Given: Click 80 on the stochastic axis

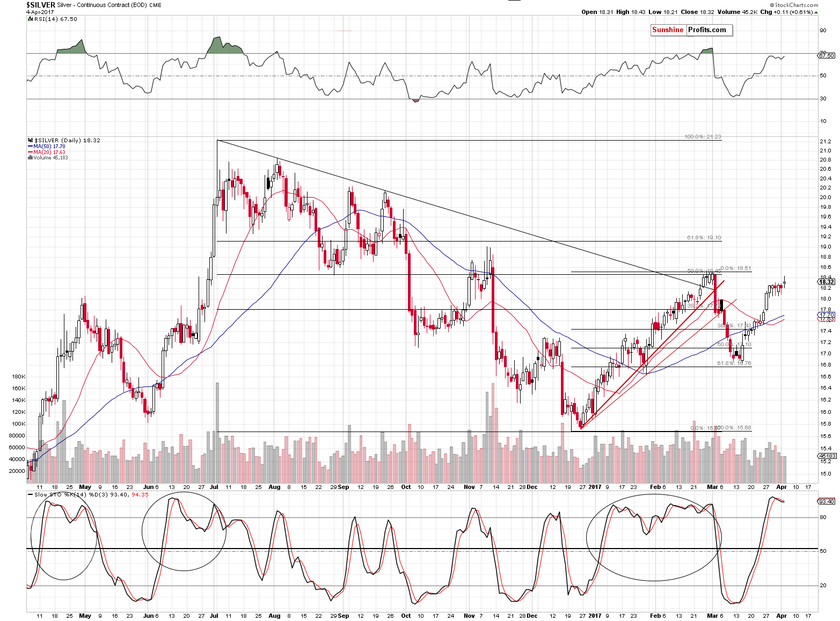Looking at the screenshot, I should (x=823, y=518).
